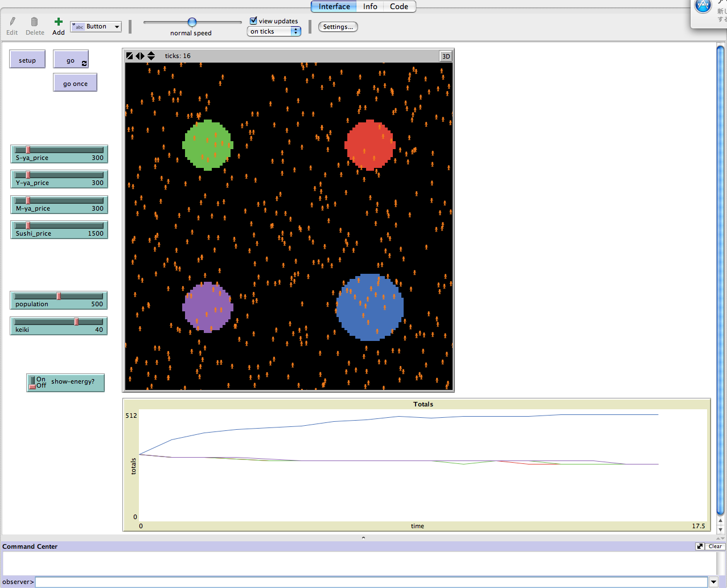Screen dimensions: 727x588
Task: Click the red circle patch region
Action: pyautogui.click(x=370, y=145)
